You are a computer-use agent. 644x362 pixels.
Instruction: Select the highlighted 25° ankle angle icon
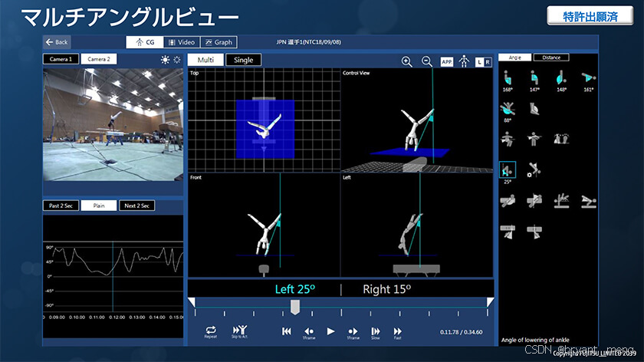pos(508,170)
